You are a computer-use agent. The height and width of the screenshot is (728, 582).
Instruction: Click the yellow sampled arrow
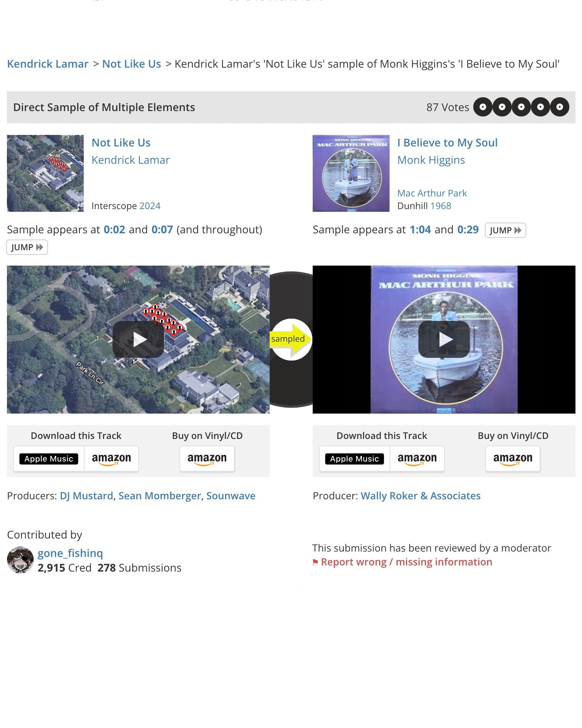(x=291, y=339)
